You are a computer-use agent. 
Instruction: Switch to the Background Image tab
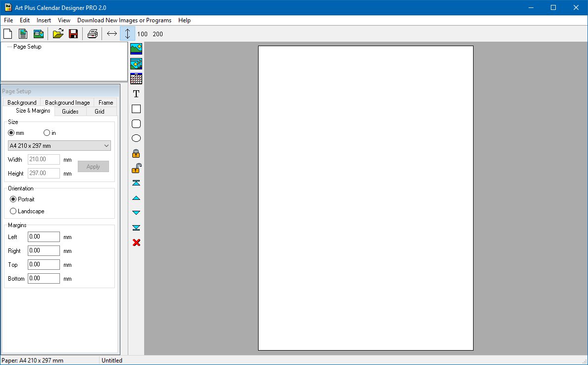tap(67, 103)
